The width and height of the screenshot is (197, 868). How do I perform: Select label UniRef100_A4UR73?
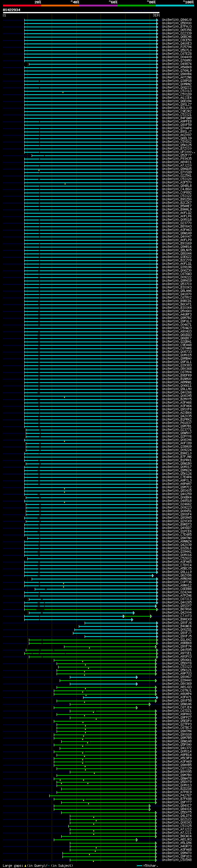177,846
